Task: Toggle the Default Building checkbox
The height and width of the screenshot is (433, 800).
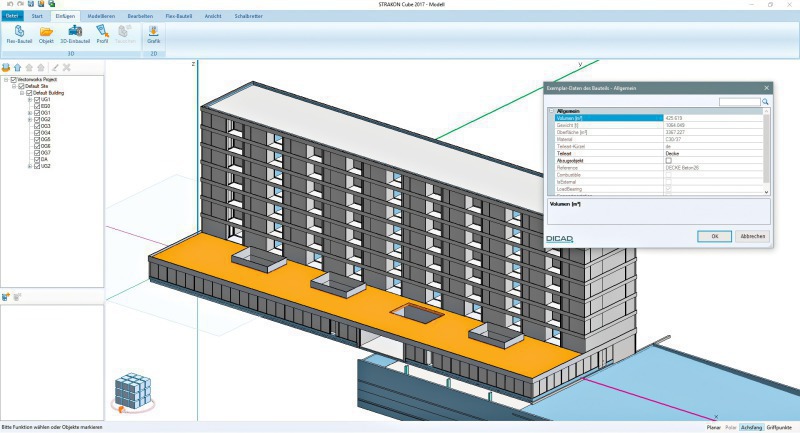Action: coord(29,93)
